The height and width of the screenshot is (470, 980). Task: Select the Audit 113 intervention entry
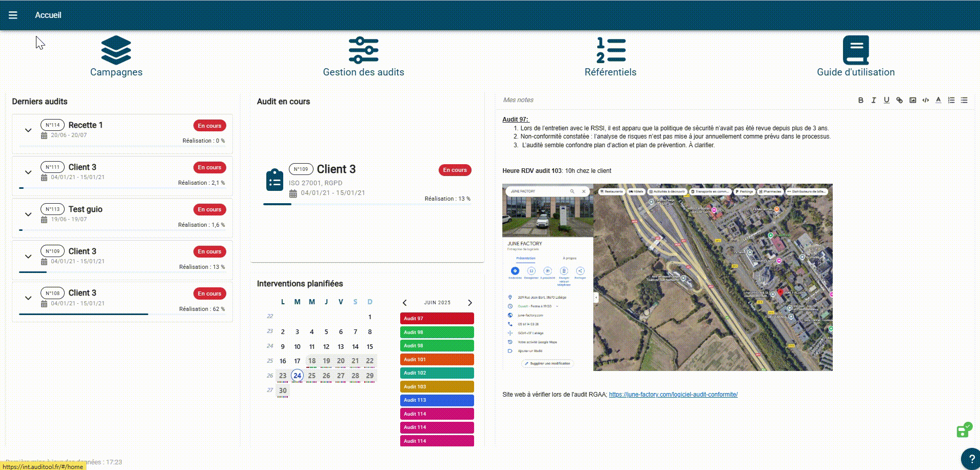point(437,400)
